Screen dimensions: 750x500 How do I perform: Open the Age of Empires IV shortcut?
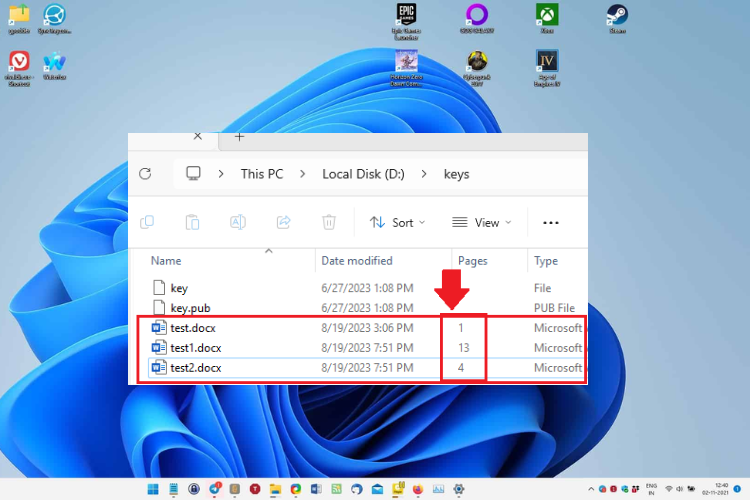coord(547,68)
